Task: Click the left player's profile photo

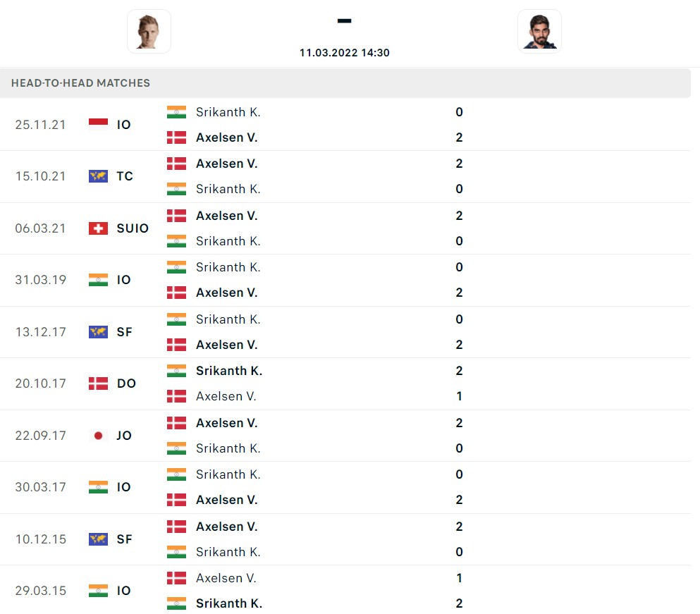Action: [149, 31]
